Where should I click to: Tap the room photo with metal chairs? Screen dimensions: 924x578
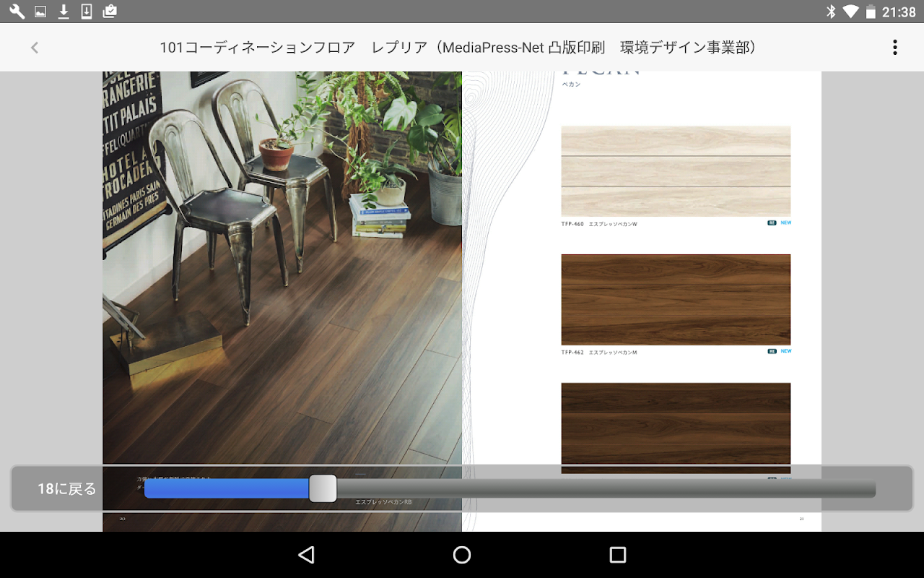coord(282,267)
